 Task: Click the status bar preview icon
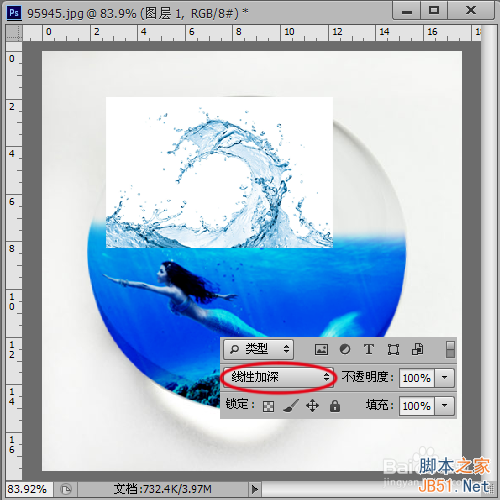click(x=66, y=489)
